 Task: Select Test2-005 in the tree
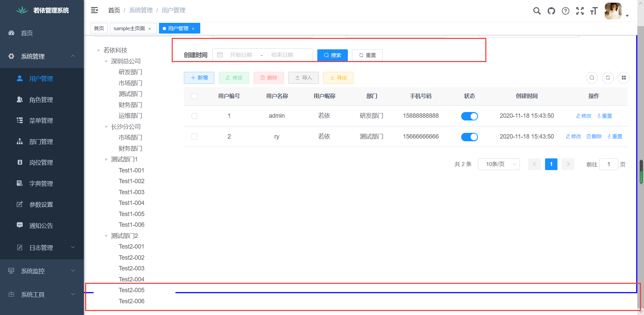131,290
